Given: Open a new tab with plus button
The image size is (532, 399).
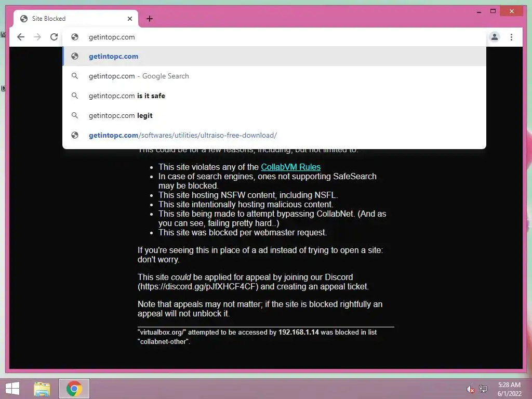Looking at the screenshot, I should coord(149,19).
